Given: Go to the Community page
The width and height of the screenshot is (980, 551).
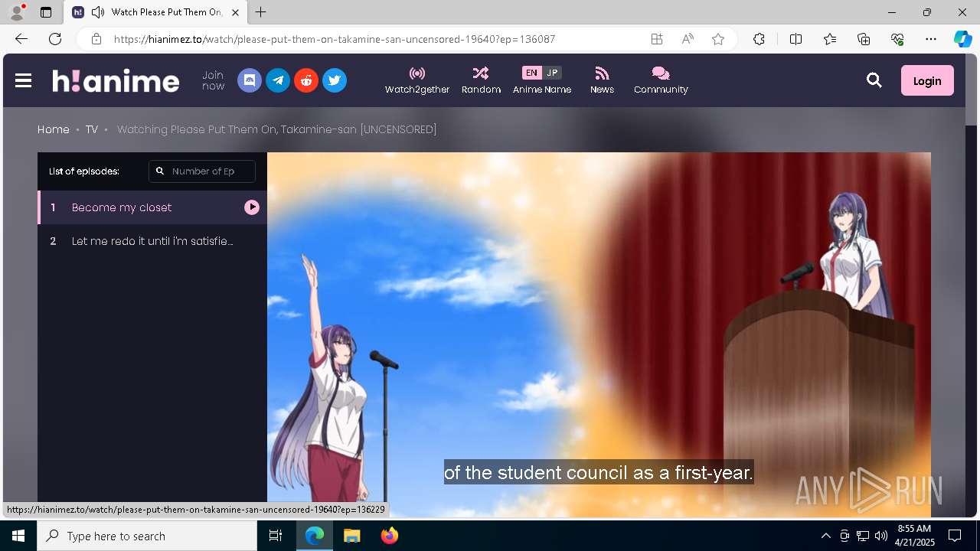Looking at the screenshot, I should (661, 80).
